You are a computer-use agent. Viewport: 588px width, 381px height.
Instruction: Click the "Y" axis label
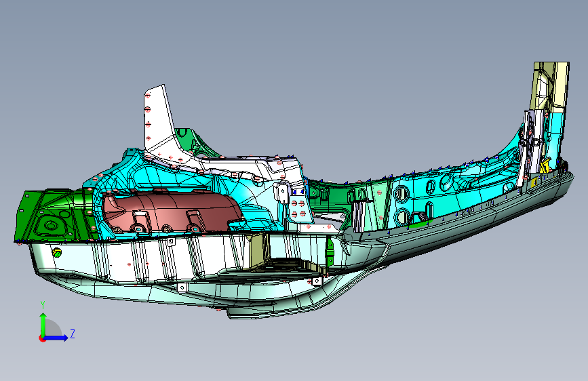pyautogui.click(x=43, y=305)
